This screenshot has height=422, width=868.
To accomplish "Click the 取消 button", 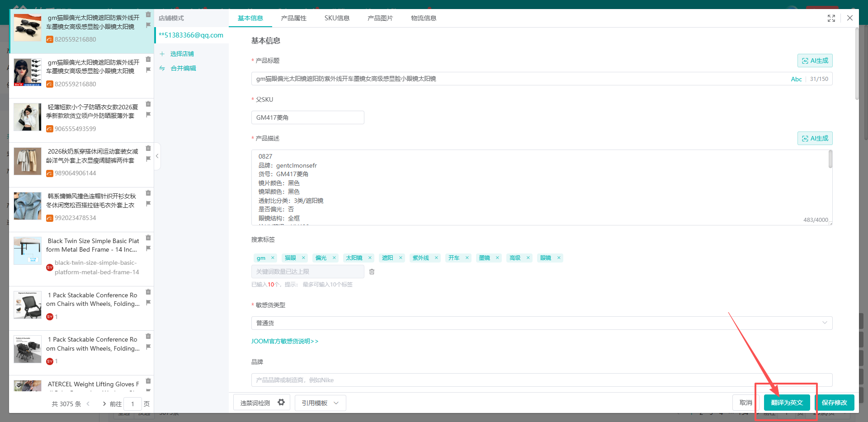I will [745, 403].
